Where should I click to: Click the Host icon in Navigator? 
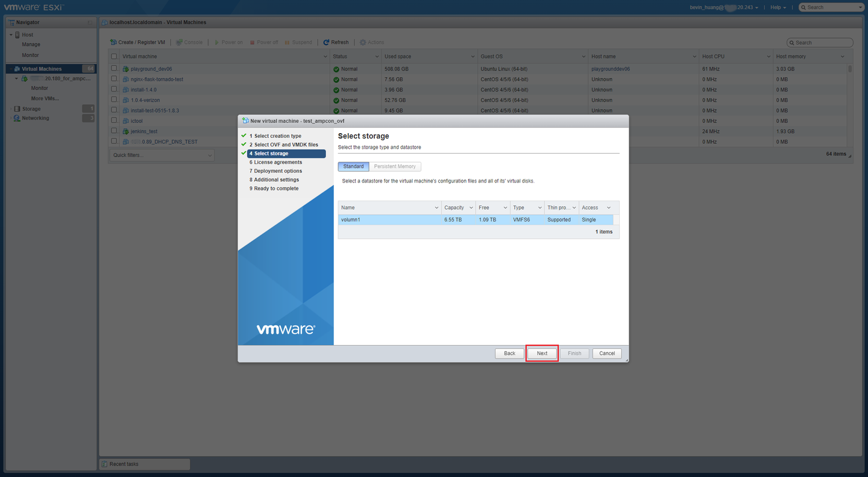point(17,35)
